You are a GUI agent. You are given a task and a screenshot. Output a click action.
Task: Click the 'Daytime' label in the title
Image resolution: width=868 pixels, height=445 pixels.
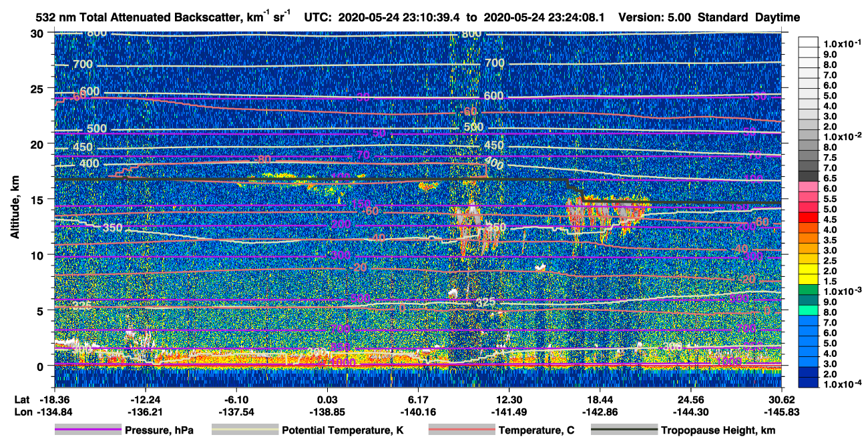(x=777, y=18)
